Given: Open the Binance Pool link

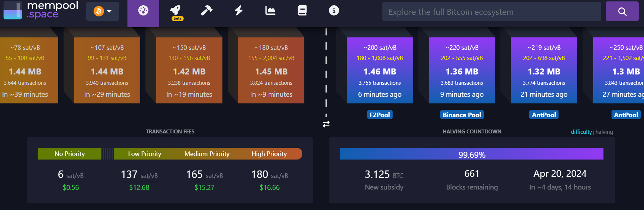Looking at the screenshot, I should 462,115.
